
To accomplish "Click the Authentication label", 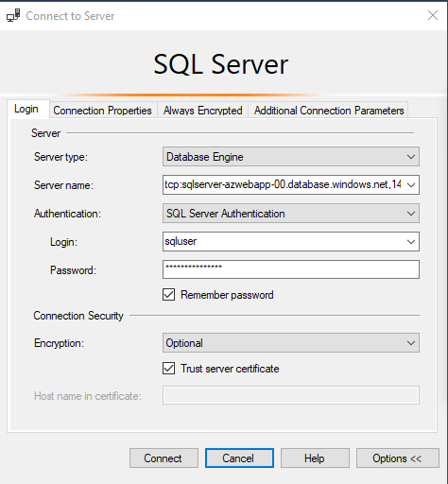I will coord(67,214).
